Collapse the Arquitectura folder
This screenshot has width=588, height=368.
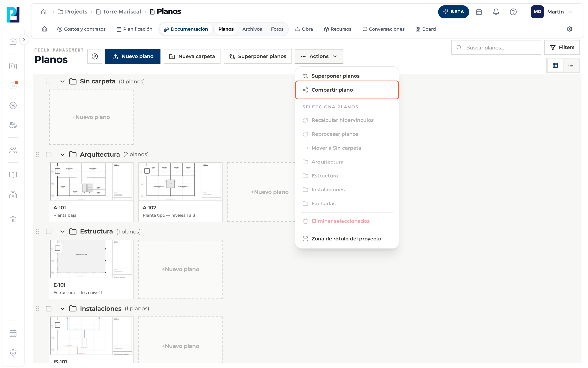click(x=62, y=154)
